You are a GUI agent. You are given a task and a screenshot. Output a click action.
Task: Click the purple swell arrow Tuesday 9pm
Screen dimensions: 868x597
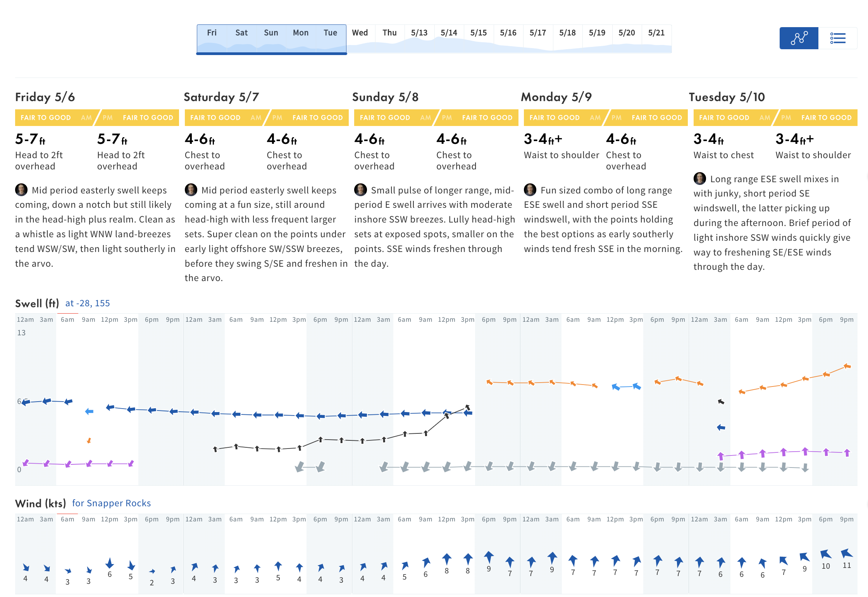(x=847, y=452)
